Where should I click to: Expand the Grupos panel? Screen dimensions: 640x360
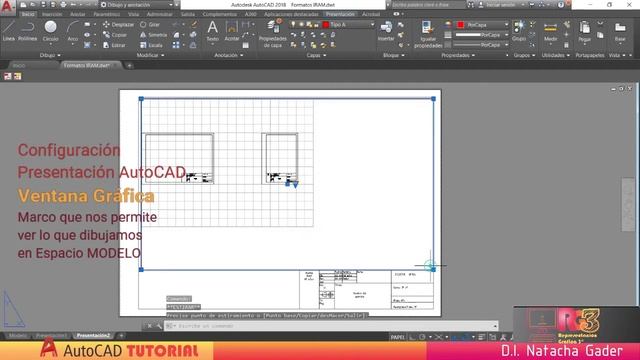524,55
